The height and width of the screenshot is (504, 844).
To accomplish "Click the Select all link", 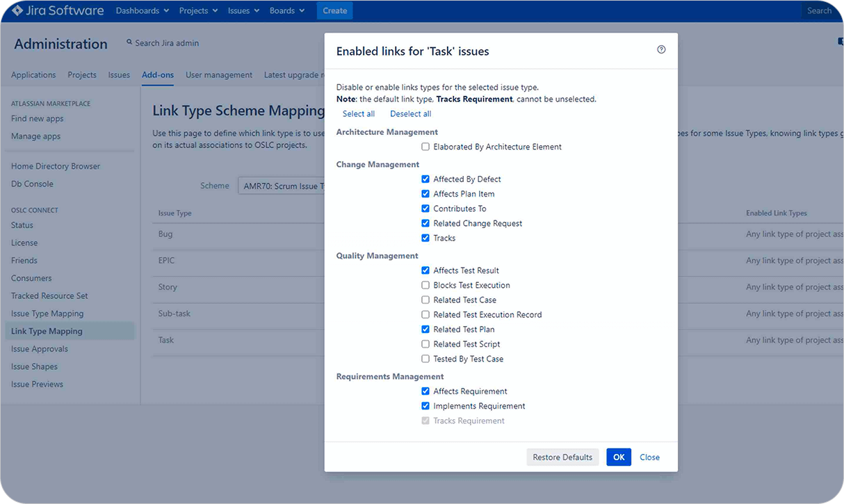I will pos(359,114).
